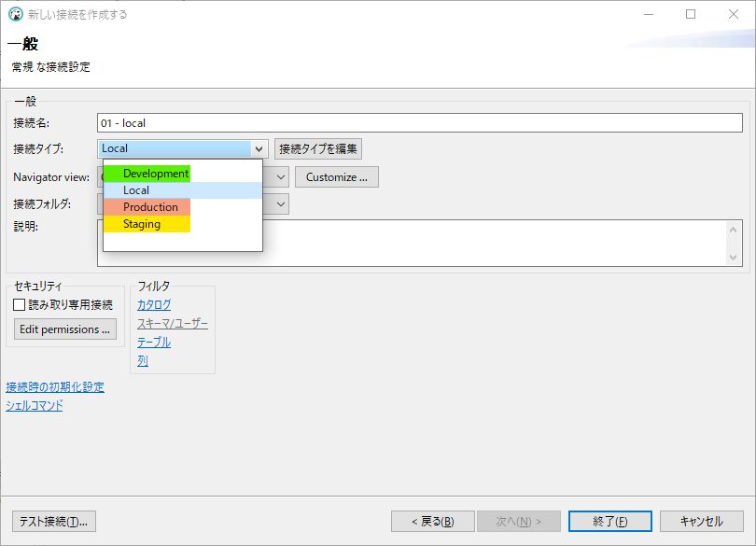Maximize the connection dialog window
The width and height of the screenshot is (756, 546).
(691, 15)
